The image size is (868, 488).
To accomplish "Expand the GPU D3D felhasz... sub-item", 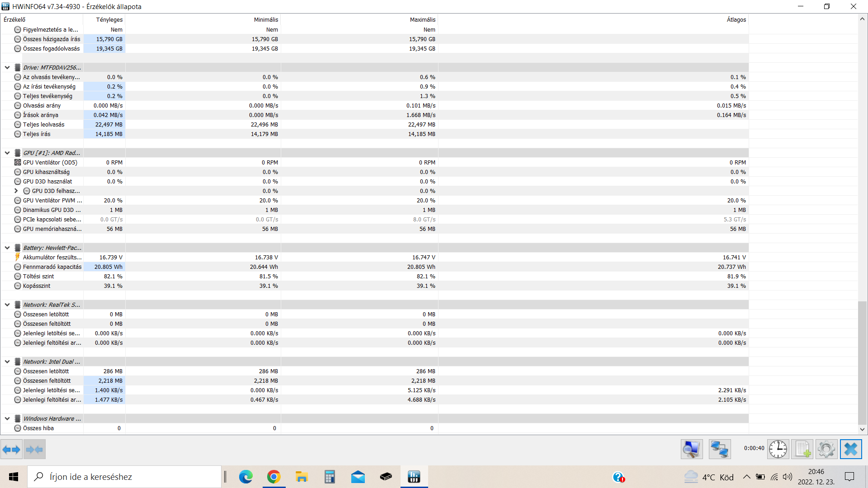I will (x=16, y=191).
